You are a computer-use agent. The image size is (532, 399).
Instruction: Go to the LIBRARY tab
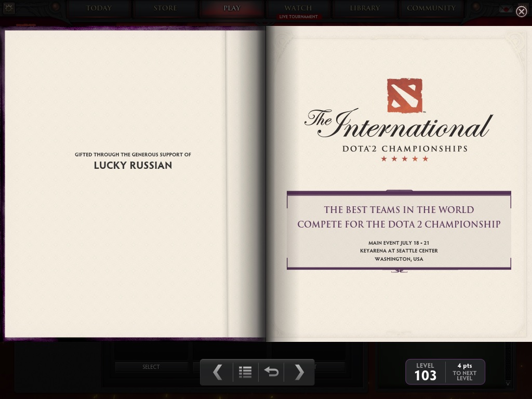pos(365,8)
